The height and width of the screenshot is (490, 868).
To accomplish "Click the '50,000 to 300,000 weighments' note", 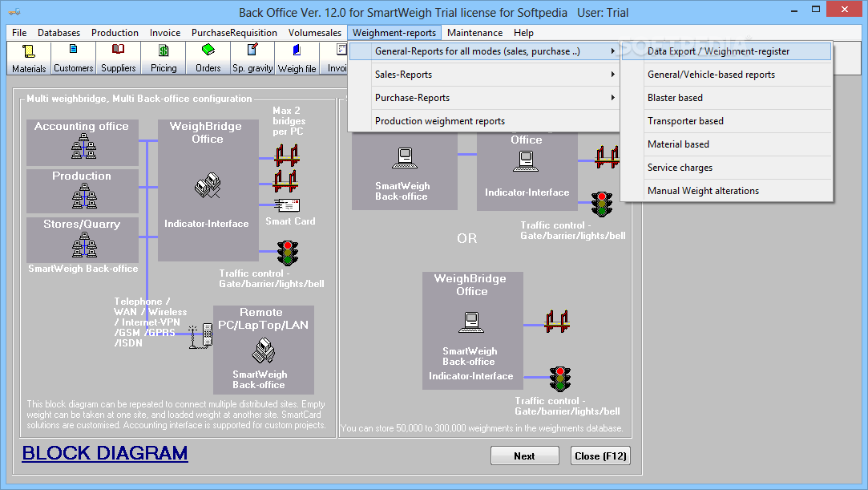I will click(x=482, y=428).
